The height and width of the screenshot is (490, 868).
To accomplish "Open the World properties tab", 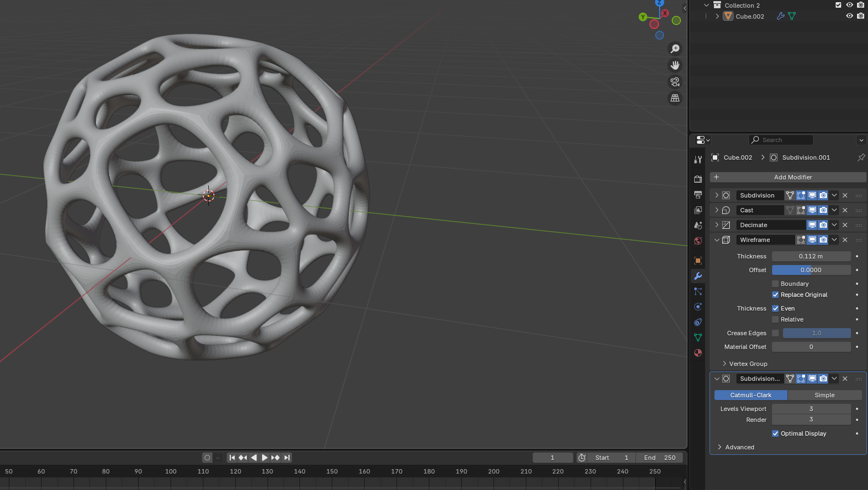I will click(x=698, y=241).
